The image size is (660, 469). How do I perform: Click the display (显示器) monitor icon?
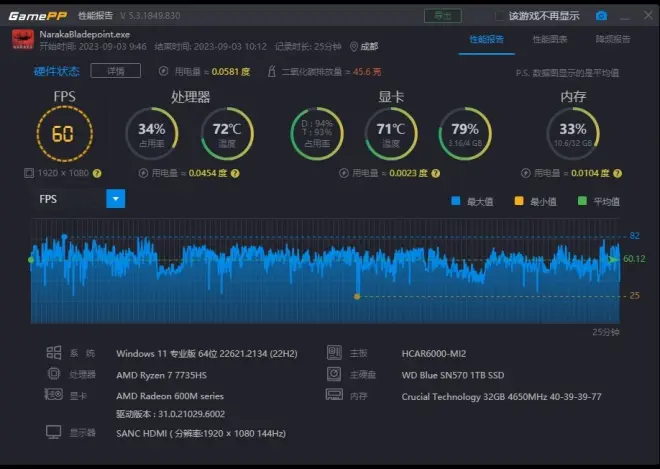coord(53,432)
